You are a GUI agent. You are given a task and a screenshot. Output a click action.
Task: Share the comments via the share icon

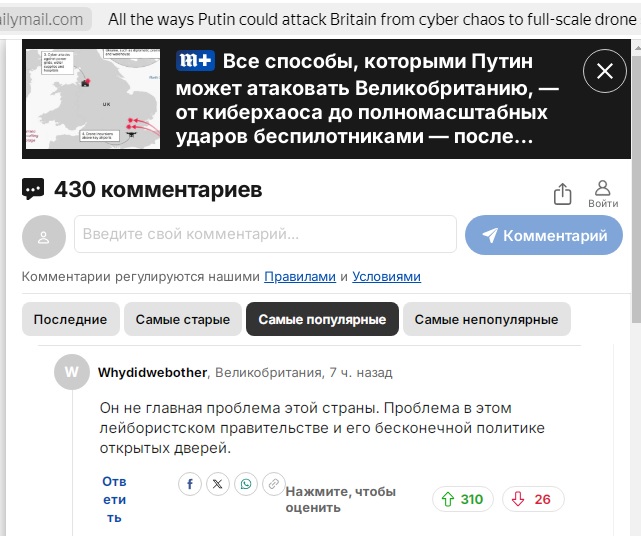pos(563,194)
